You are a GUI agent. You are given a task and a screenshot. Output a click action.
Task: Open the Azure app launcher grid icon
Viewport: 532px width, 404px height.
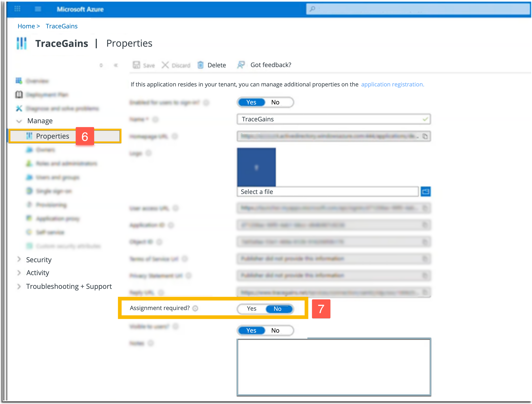click(x=17, y=9)
